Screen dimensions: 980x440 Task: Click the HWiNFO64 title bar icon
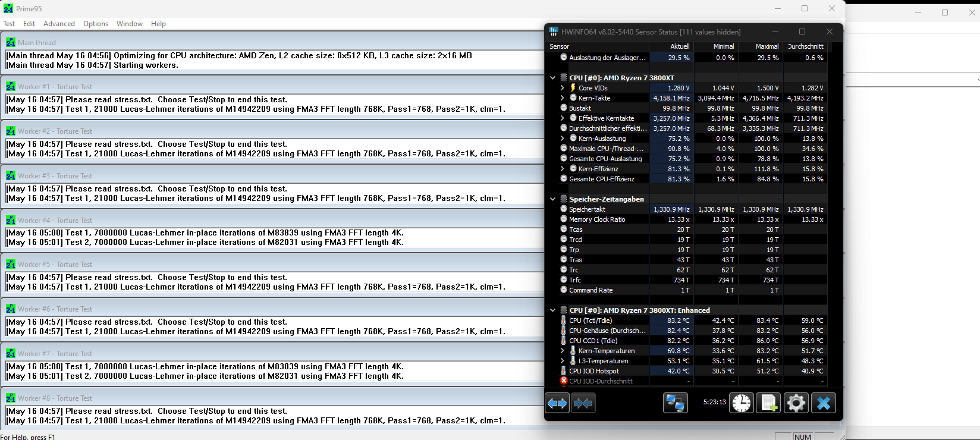(x=554, y=32)
